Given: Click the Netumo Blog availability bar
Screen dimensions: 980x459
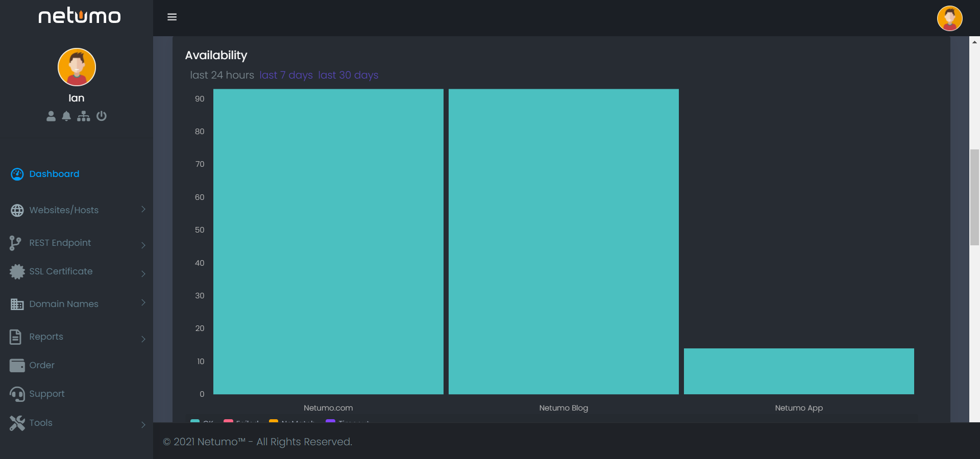Looking at the screenshot, I should coord(563,242).
